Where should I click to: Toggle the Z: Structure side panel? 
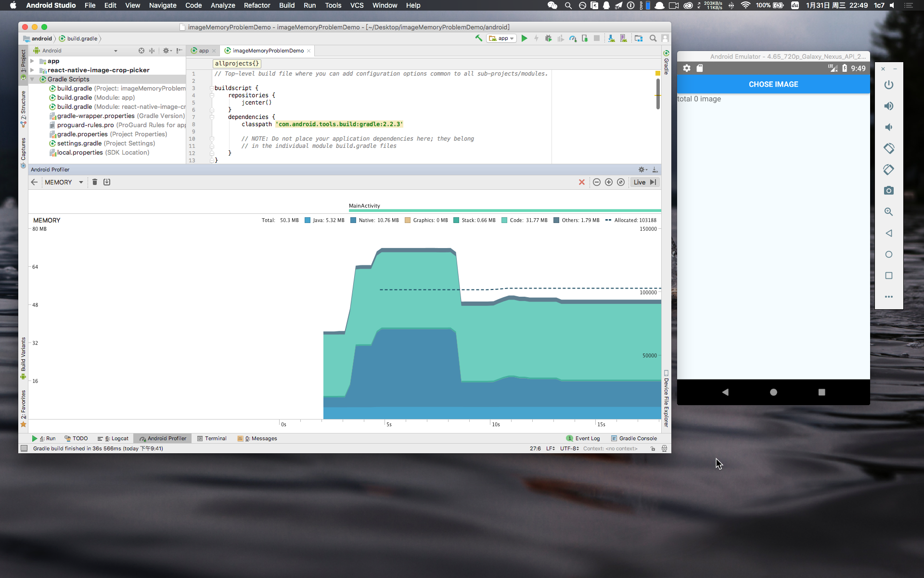pos(23,109)
